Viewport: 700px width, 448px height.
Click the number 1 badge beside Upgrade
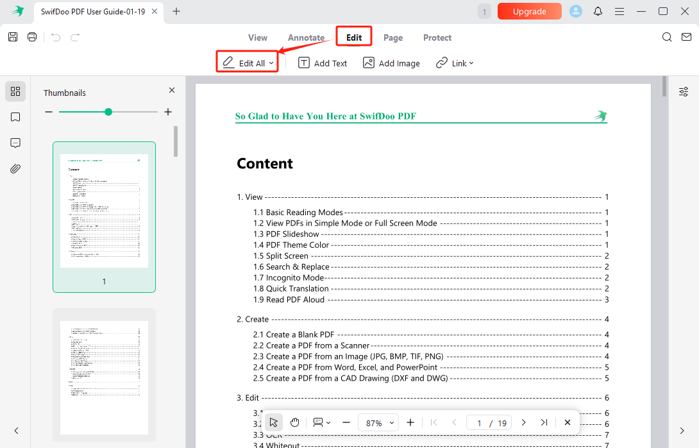[484, 12]
